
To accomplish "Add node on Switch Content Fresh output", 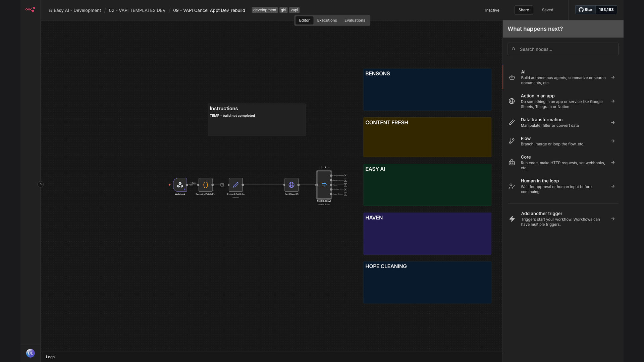I will pyautogui.click(x=345, y=189).
